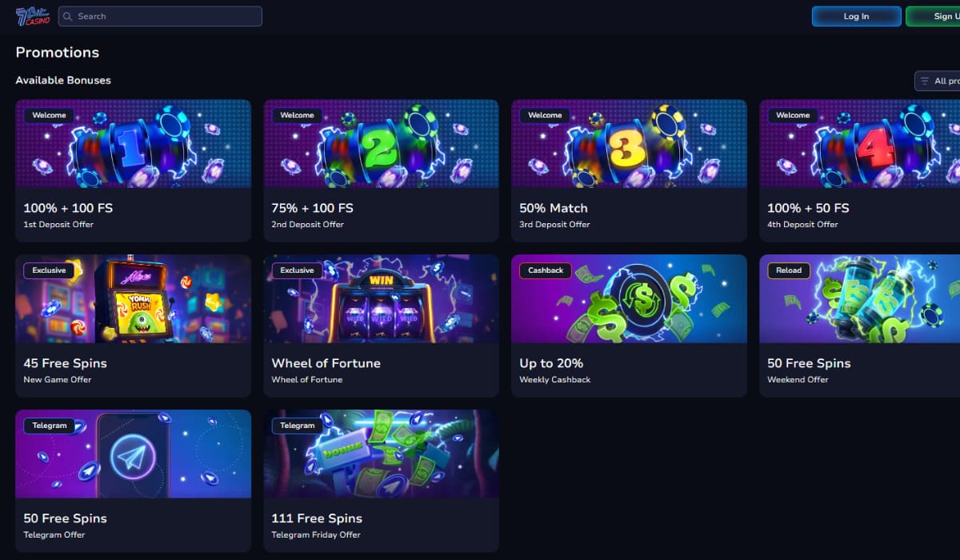Click the magnifier icon in search bar

[67, 16]
